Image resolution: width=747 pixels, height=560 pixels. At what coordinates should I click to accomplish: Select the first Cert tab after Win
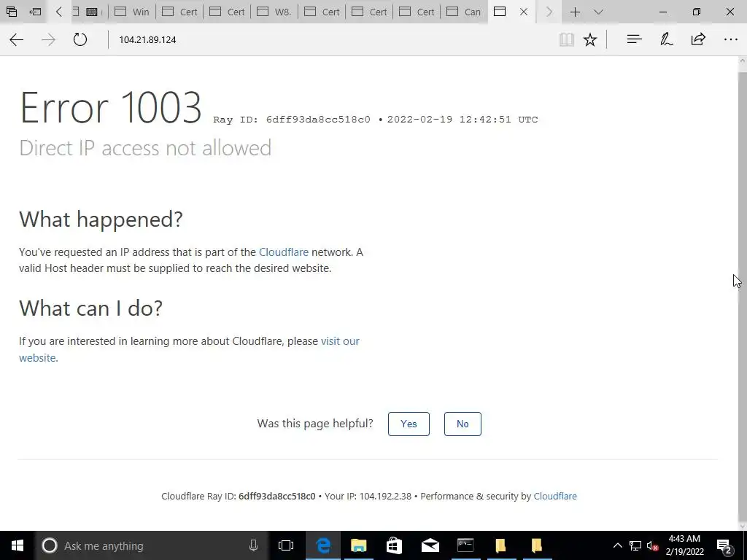click(x=179, y=12)
